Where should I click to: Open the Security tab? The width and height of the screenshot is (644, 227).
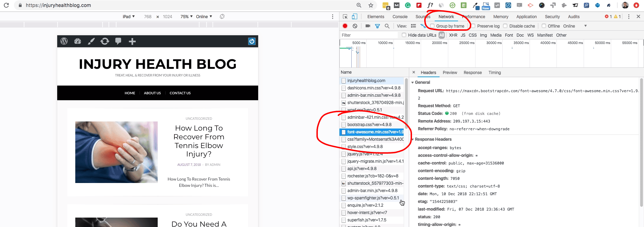[x=552, y=16]
